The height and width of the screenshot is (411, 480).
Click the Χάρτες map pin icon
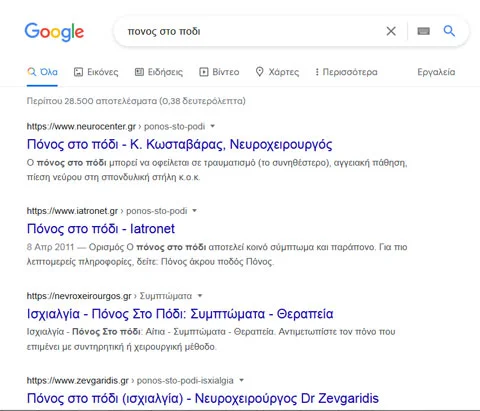pyautogui.click(x=259, y=72)
